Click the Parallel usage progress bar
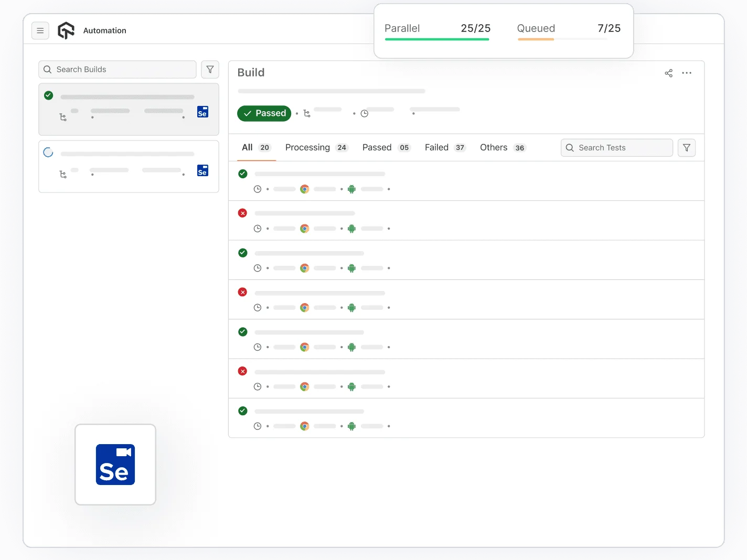Image resolution: width=747 pixels, height=560 pixels. coord(437,39)
